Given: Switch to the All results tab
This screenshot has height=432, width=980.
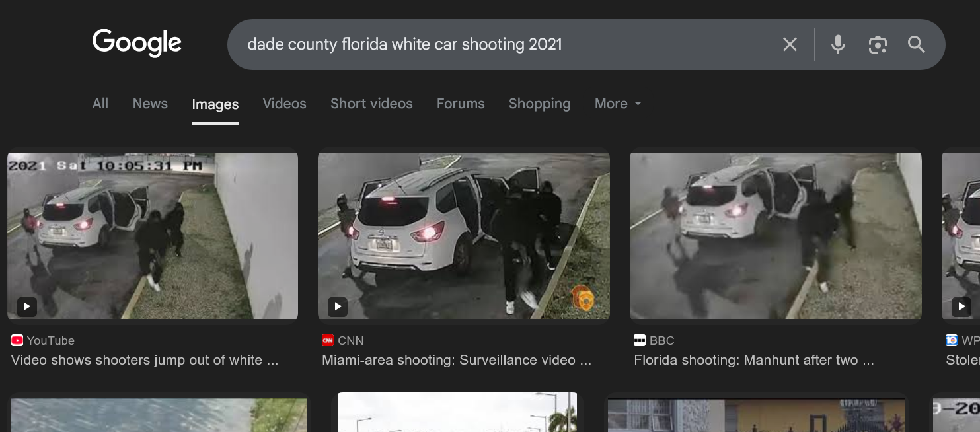Looking at the screenshot, I should coord(100,104).
